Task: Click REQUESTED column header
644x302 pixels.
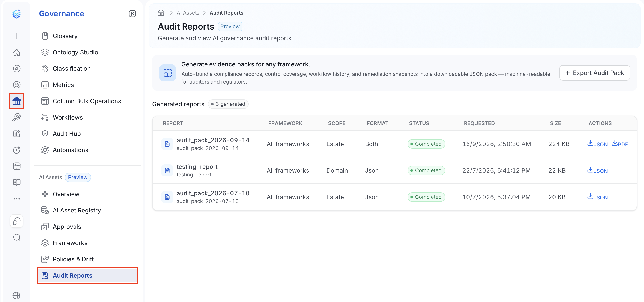Action: [x=479, y=123]
